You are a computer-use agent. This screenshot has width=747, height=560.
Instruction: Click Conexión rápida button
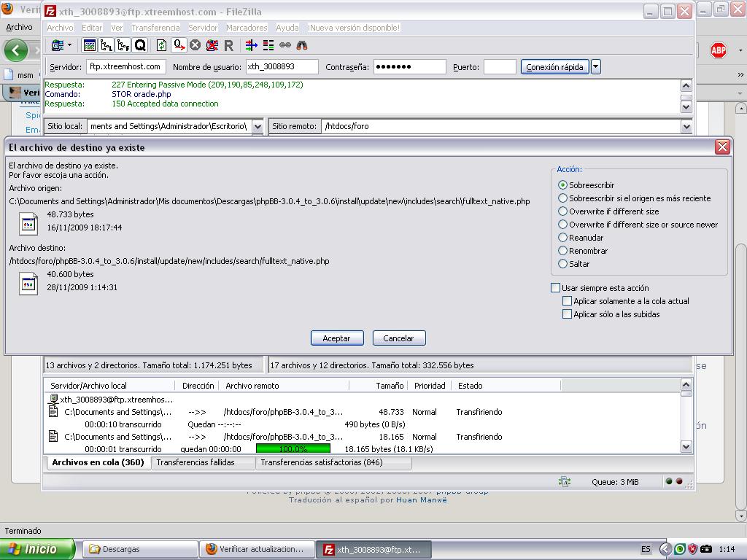[554, 66]
